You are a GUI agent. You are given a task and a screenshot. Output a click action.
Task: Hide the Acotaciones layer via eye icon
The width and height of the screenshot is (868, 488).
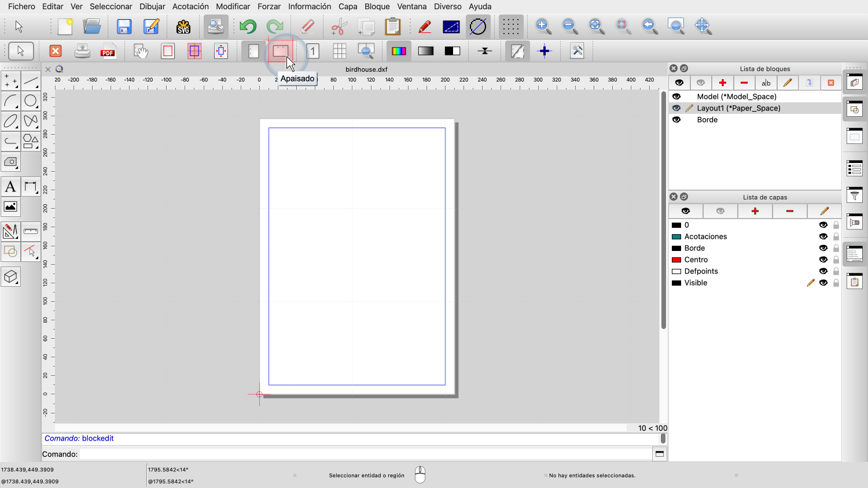click(823, 236)
